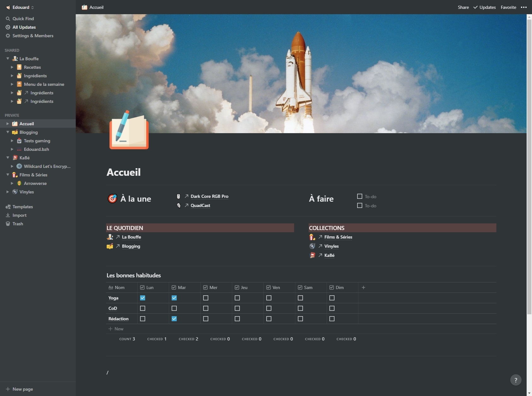Check Yoga on Mer

pyautogui.click(x=206, y=298)
